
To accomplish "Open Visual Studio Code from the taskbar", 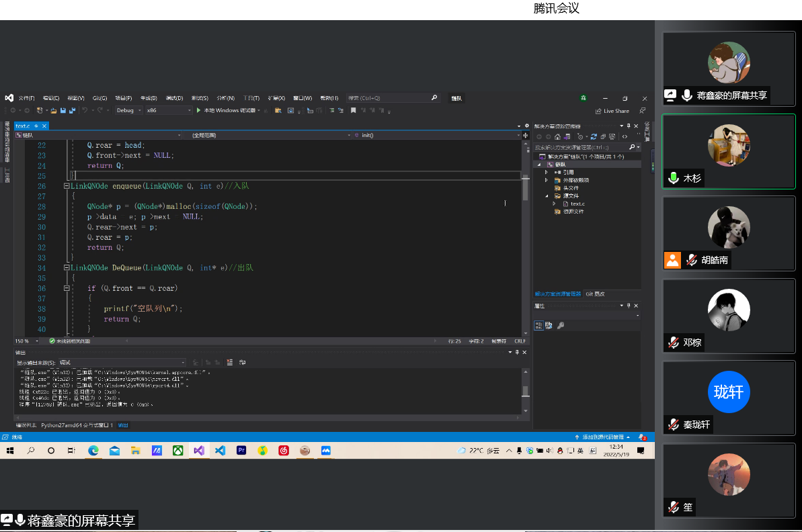I will (x=220, y=451).
